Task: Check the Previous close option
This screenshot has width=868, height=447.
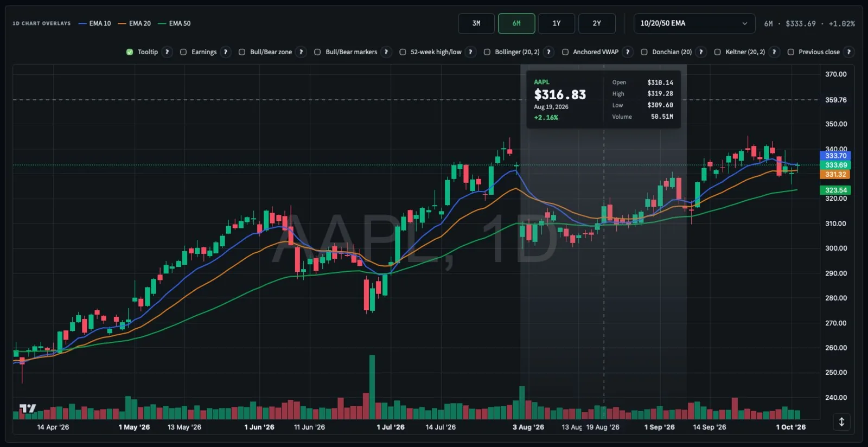Action: coord(791,52)
